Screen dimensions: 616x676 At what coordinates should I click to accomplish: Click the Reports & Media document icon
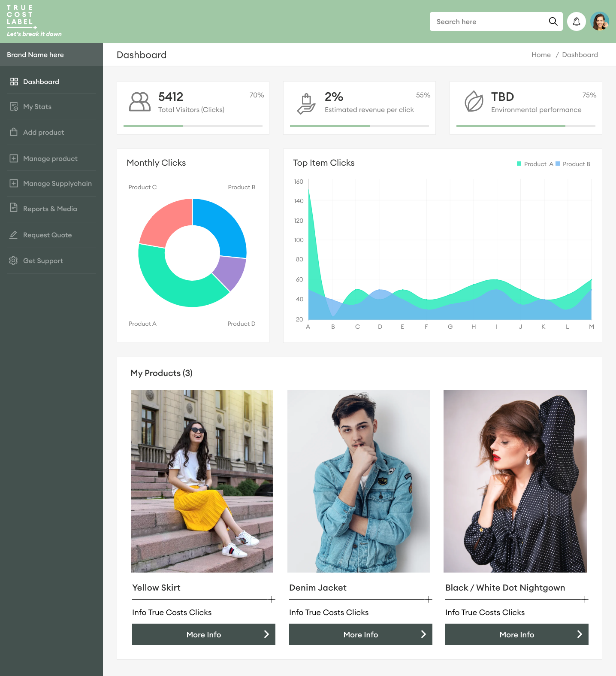(14, 208)
